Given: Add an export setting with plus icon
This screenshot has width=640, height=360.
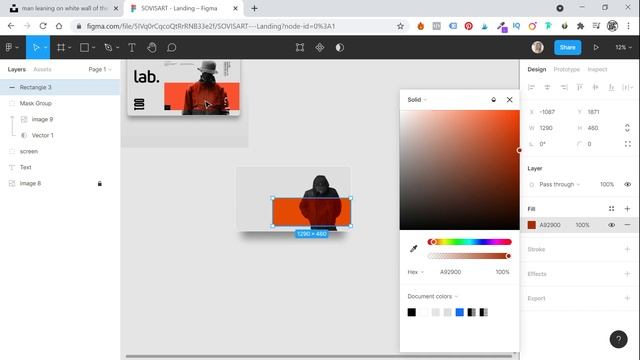Looking at the screenshot, I should click(627, 298).
